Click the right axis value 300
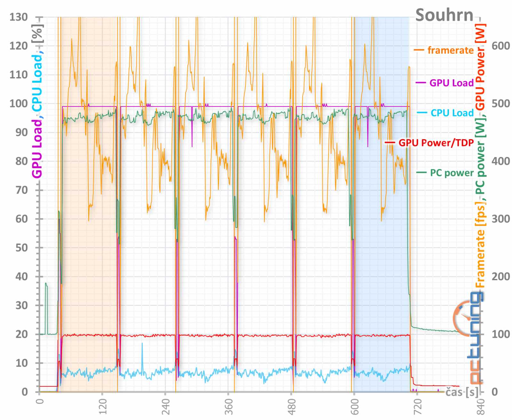The width and height of the screenshot is (512, 420). tap(501, 219)
